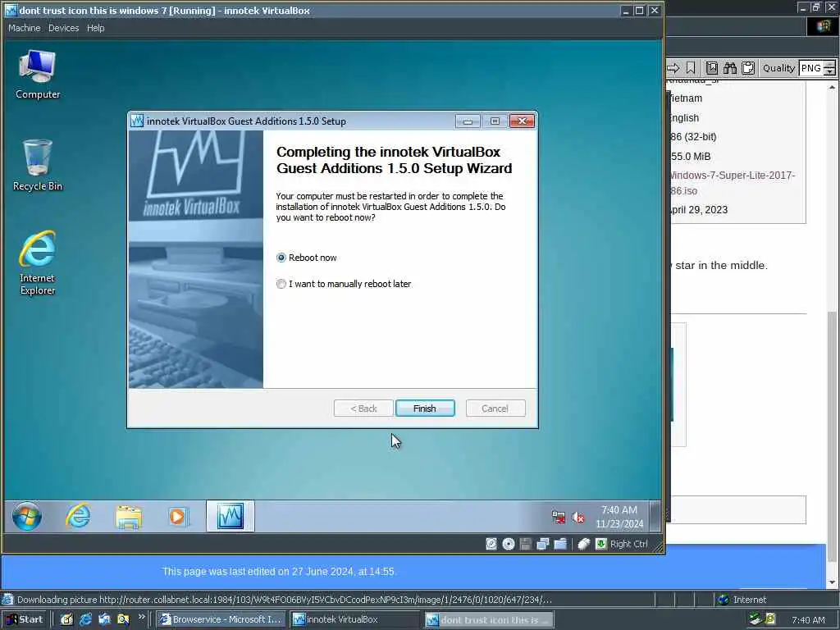Open Windows Explorer folder on guest taskbar
The image size is (840, 630).
tap(129, 517)
